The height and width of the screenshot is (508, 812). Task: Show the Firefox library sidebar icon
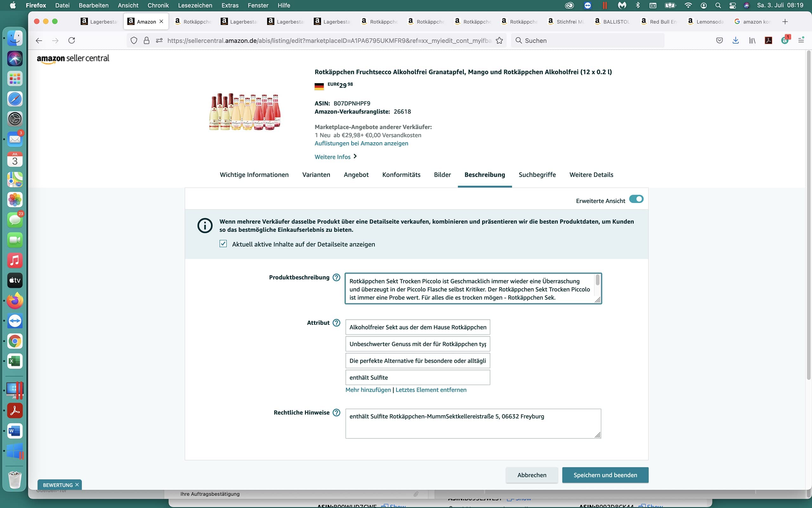coord(752,41)
